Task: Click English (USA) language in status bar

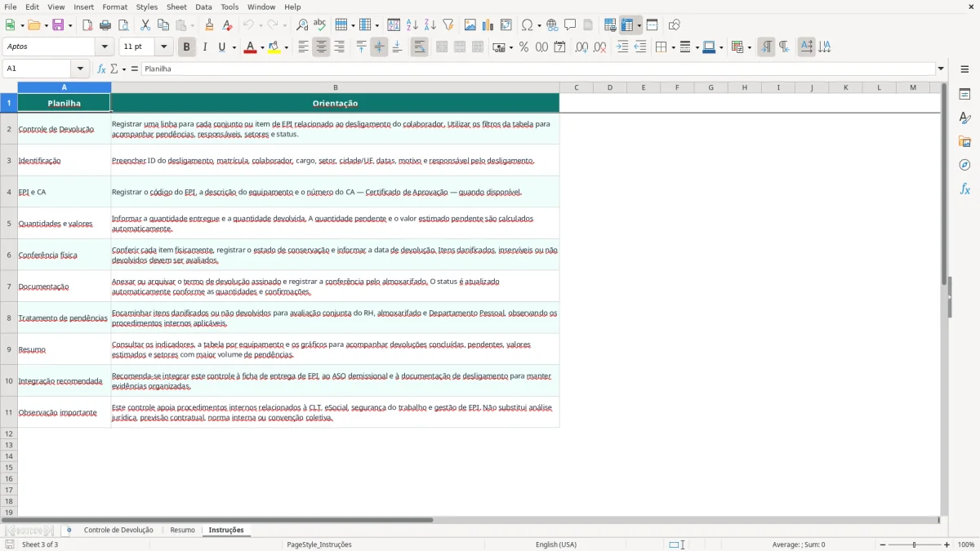Action: pyautogui.click(x=556, y=544)
